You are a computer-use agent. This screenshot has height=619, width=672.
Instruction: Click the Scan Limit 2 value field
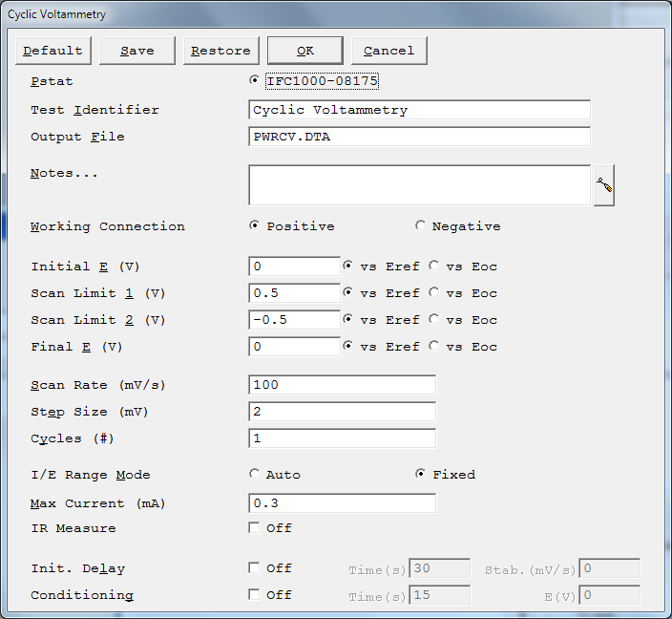tap(294, 320)
